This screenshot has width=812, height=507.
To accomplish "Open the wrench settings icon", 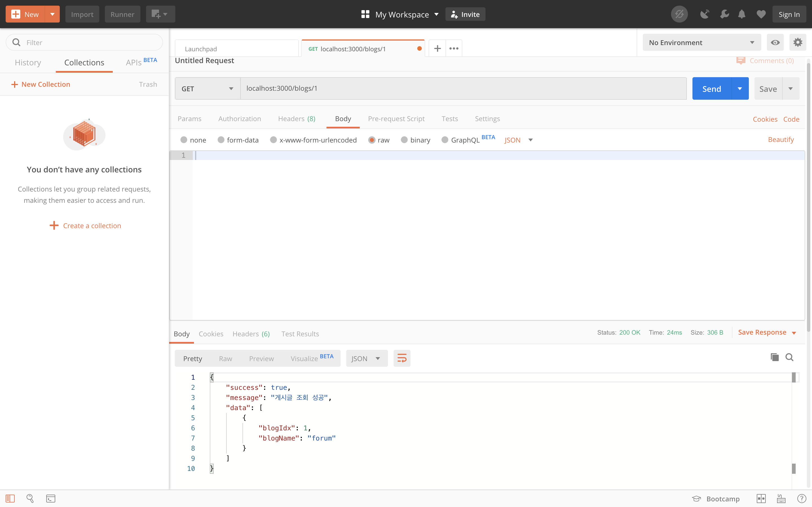I will [x=724, y=14].
